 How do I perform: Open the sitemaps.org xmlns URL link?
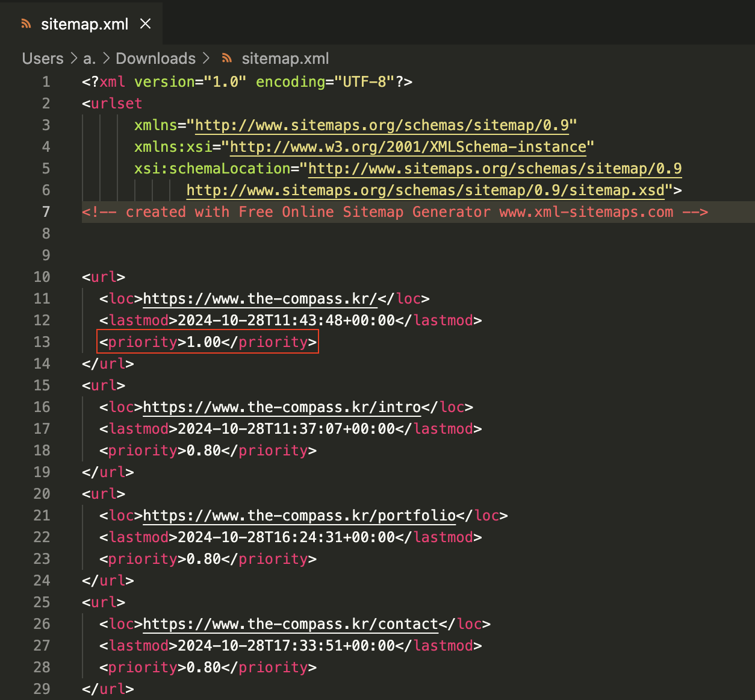tap(382, 125)
